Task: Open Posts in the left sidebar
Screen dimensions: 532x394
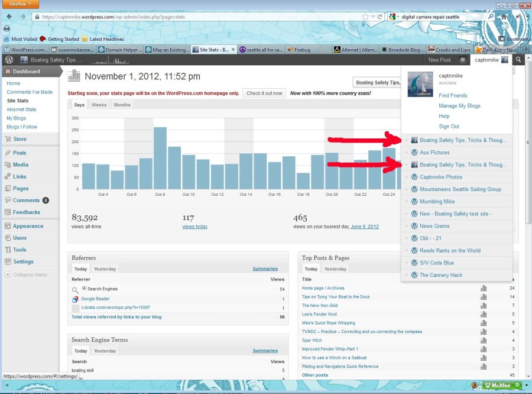Action: click(20, 153)
